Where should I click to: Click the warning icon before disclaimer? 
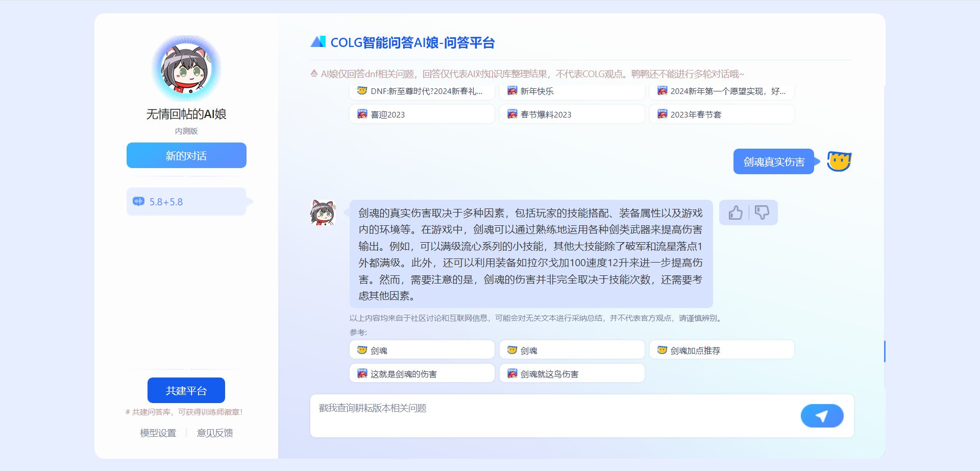(314, 74)
